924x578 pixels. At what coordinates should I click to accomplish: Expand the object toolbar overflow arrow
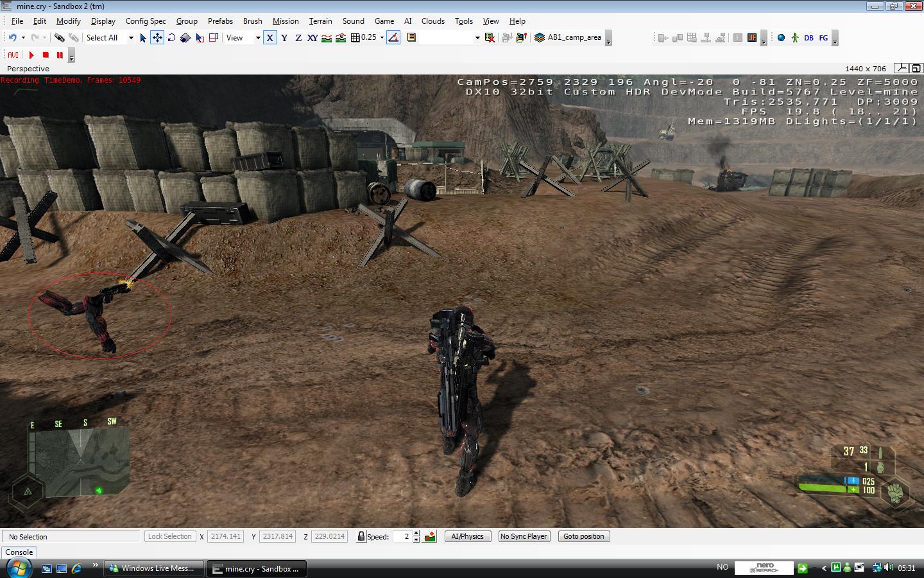764,38
